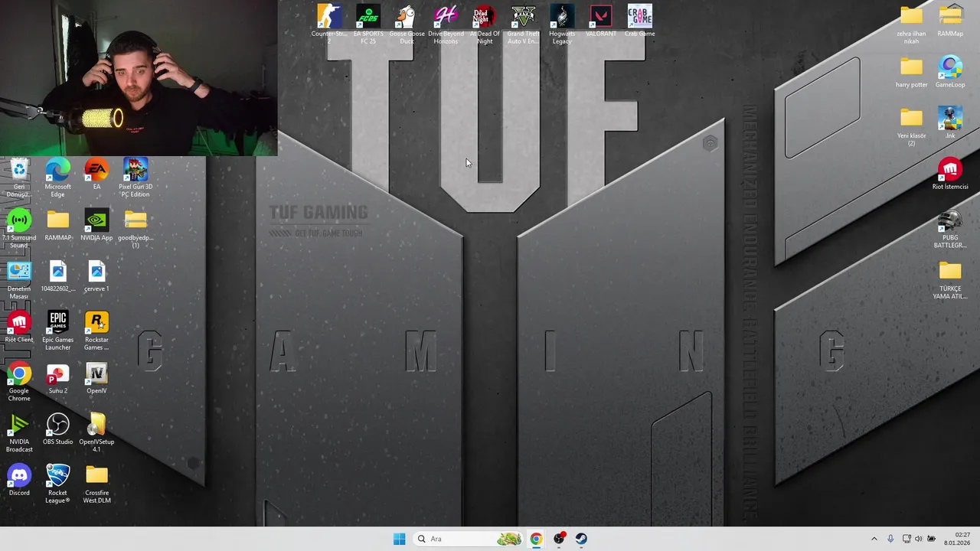Select the harry potter folder
The height and width of the screenshot is (551, 980).
(911, 67)
